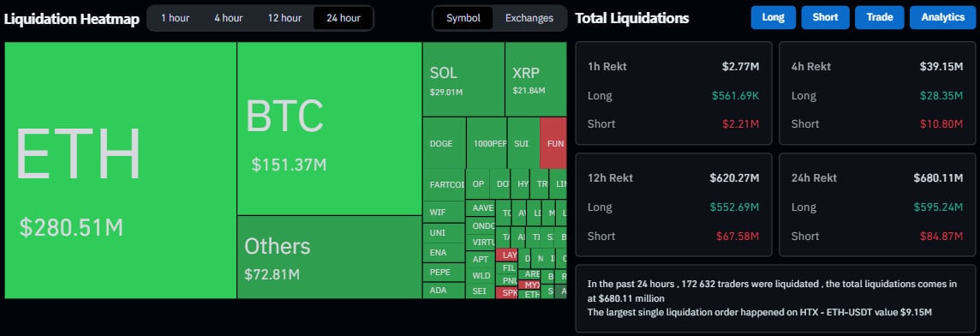Open the Analytics button

(942, 17)
